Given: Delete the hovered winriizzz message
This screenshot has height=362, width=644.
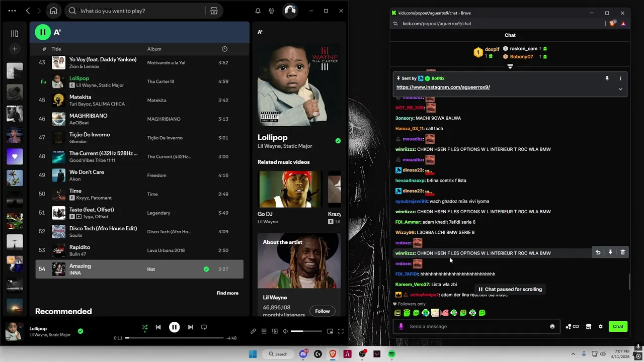Looking at the screenshot, I should pos(622,252).
